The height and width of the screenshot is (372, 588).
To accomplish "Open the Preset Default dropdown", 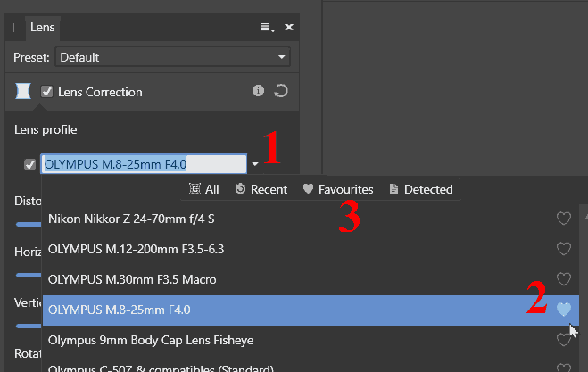I will pyautogui.click(x=173, y=57).
